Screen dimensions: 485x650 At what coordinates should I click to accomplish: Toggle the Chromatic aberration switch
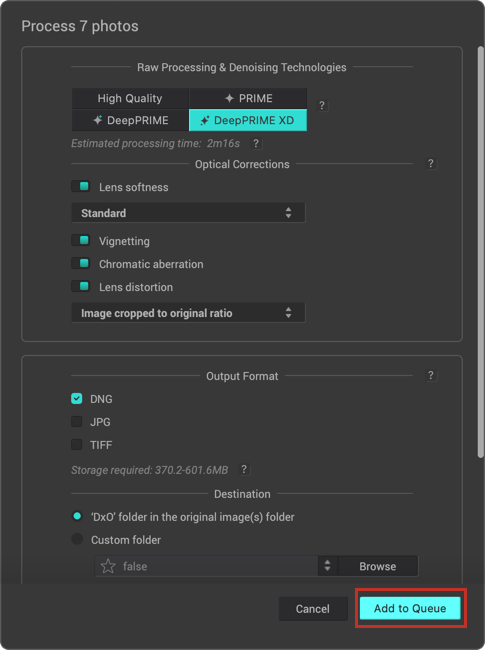pos(80,264)
